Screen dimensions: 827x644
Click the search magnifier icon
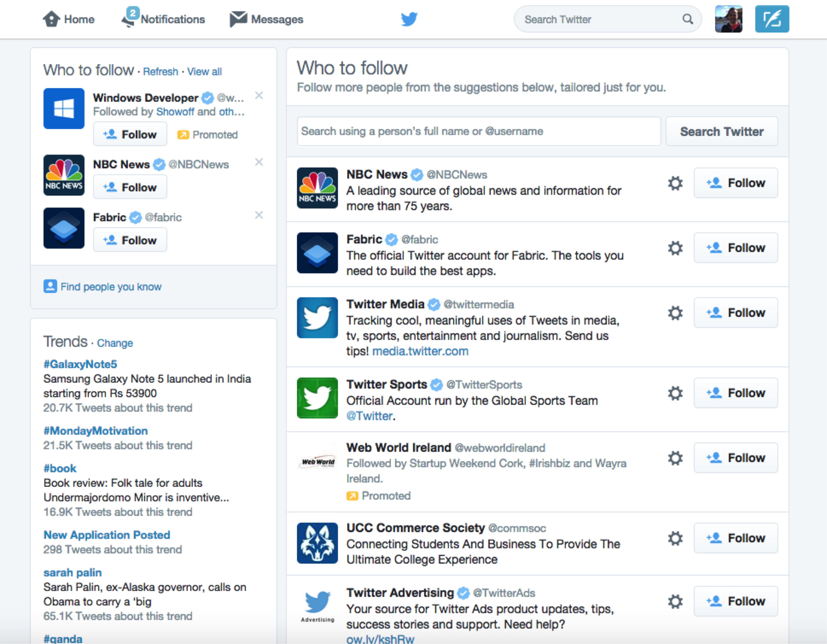tap(688, 19)
